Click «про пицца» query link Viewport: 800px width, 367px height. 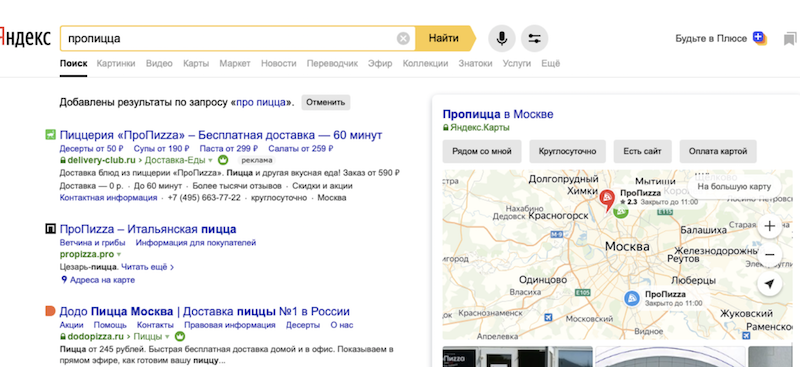261,102
